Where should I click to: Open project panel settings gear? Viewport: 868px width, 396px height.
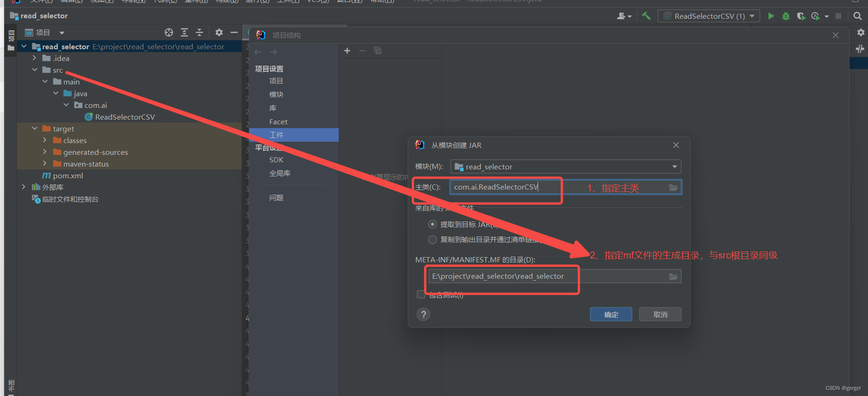[x=219, y=32]
